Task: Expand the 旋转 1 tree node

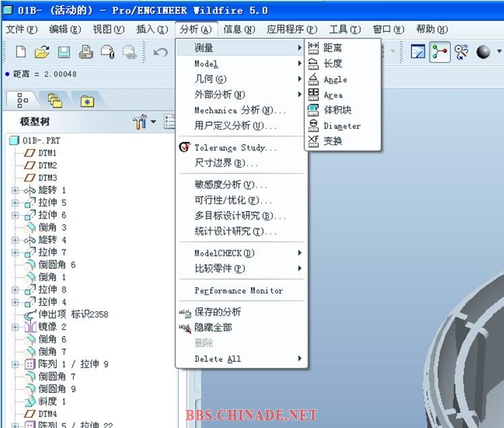Action: click(x=15, y=190)
